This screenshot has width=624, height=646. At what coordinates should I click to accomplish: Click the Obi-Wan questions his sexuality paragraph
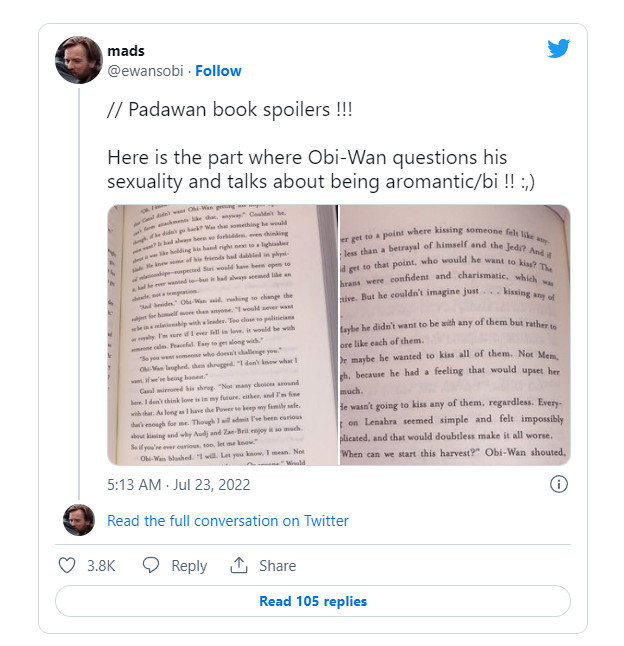[x=321, y=169]
